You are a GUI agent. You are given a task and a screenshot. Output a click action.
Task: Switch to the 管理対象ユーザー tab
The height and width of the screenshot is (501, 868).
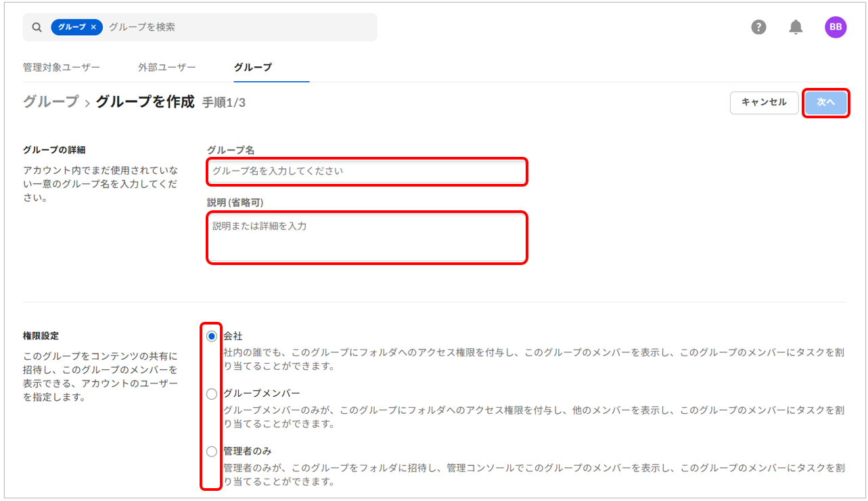(62, 67)
